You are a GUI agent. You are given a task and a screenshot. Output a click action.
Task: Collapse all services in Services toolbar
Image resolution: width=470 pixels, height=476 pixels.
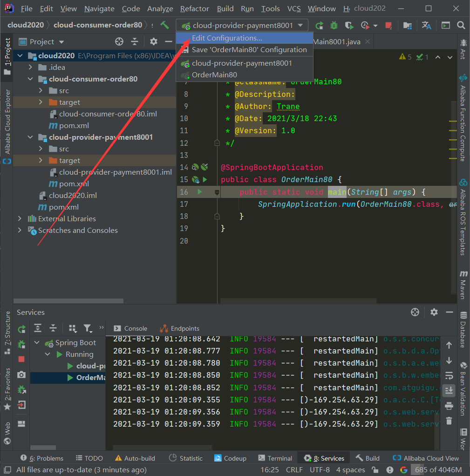[53, 328]
